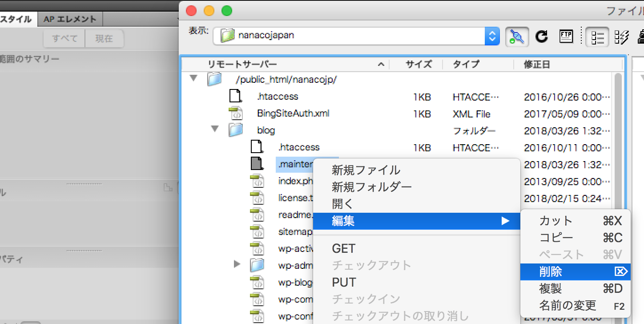644x324 pixels.
Task: Click the 現在 button
Action: [x=104, y=39]
